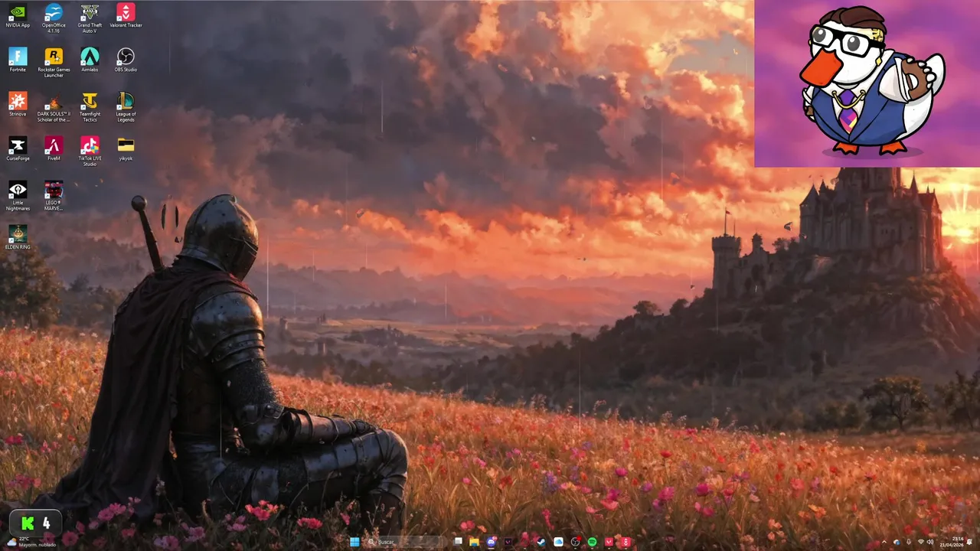The height and width of the screenshot is (551, 980).
Task: Click the Valorant Tracker taskbar icon
Action: pyautogui.click(x=626, y=542)
